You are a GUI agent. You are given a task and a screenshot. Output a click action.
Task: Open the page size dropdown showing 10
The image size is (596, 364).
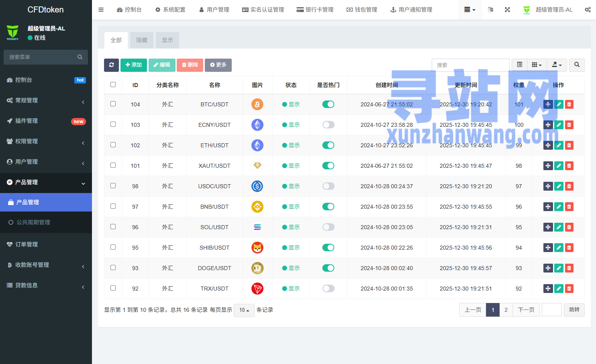coord(244,310)
